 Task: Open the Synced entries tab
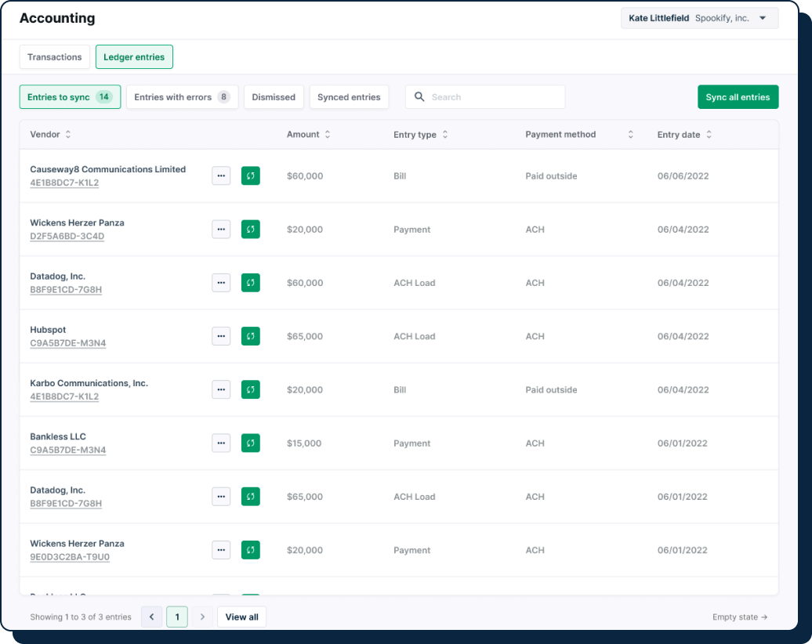[x=349, y=97]
